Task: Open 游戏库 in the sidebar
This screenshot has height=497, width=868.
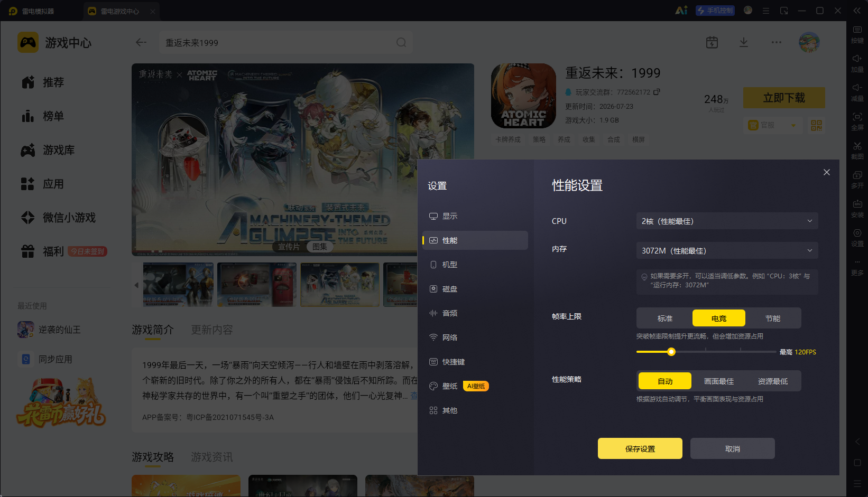Action: point(49,150)
